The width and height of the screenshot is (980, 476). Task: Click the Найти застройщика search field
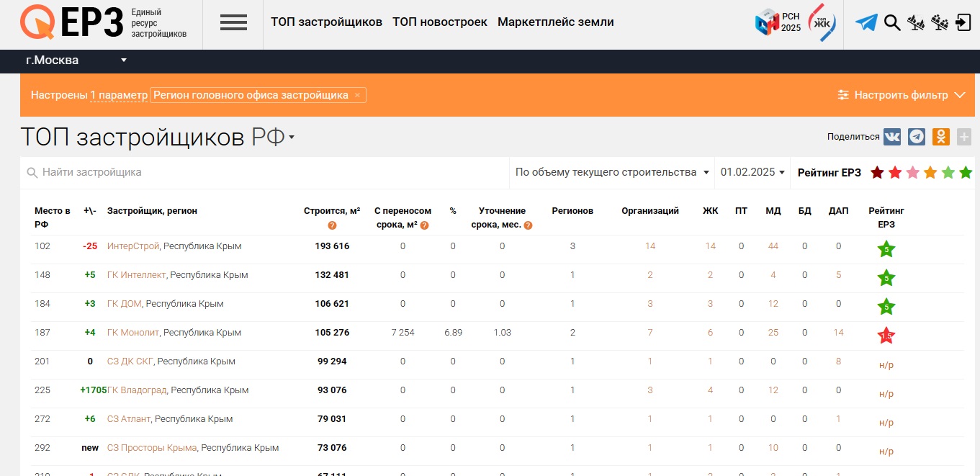point(266,172)
